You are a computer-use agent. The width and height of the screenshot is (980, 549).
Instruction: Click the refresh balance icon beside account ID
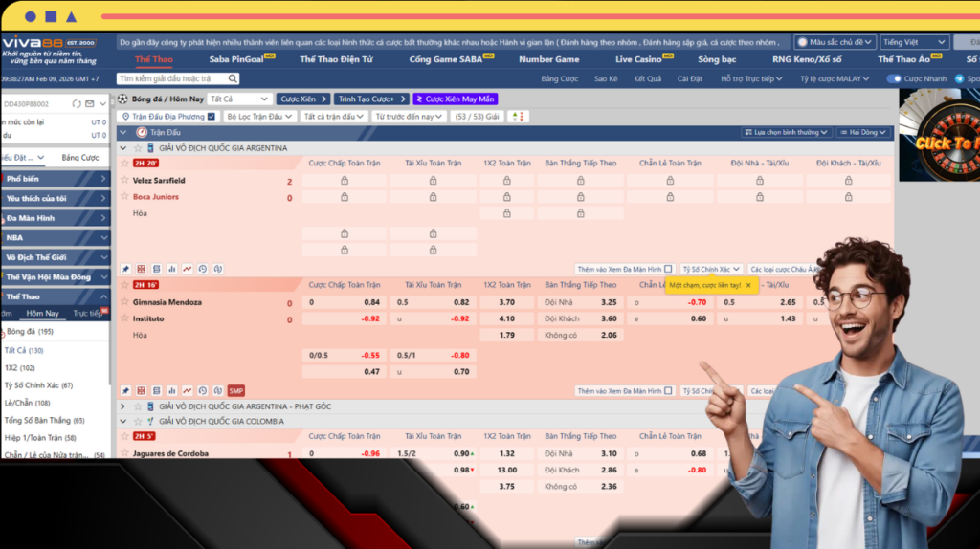(x=75, y=103)
